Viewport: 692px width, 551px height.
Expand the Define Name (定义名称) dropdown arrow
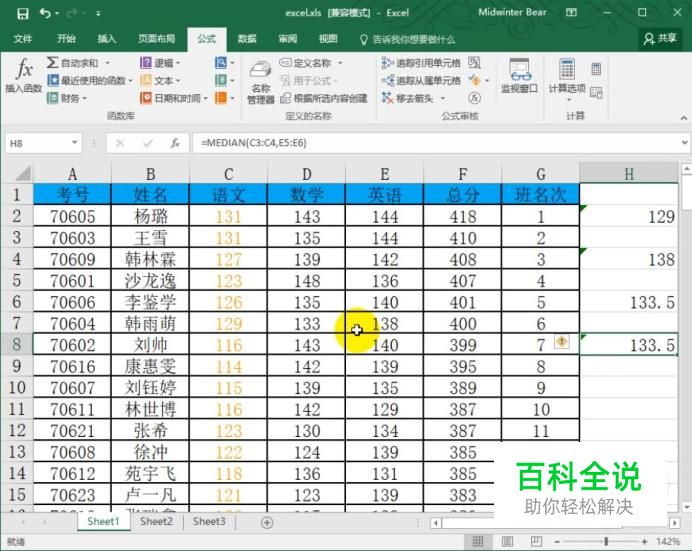pyautogui.click(x=340, y=63)
